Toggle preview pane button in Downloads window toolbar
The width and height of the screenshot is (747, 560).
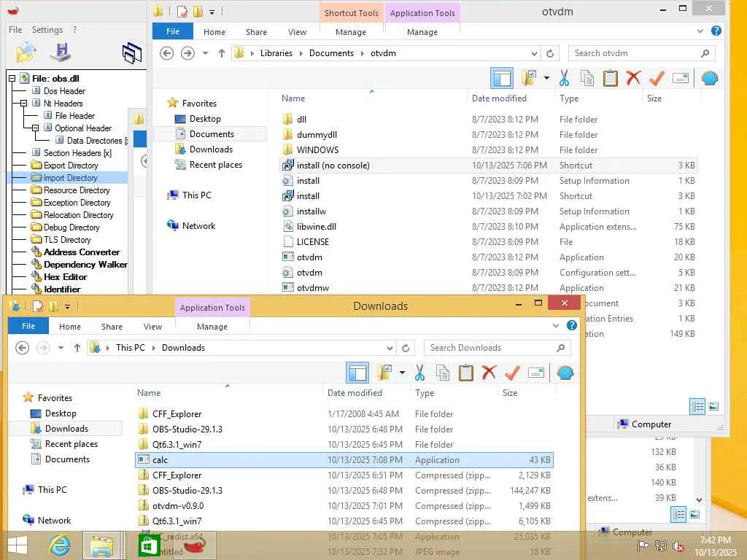(357, 373)
